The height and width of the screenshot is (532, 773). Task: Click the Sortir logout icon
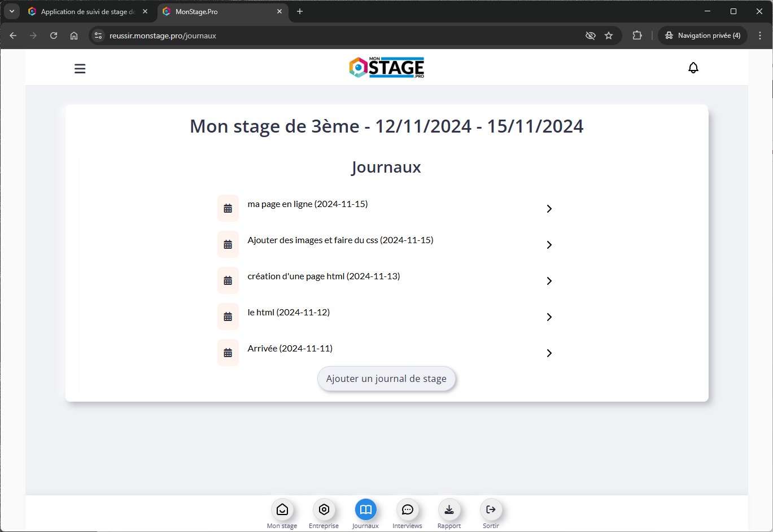coord(491,510)
